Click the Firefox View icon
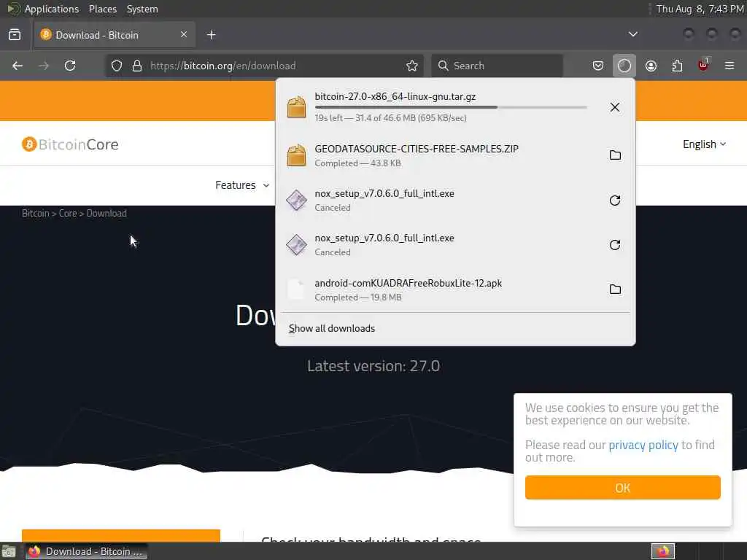This screenshot has height=560, width=747. click(x=15, y=35)
